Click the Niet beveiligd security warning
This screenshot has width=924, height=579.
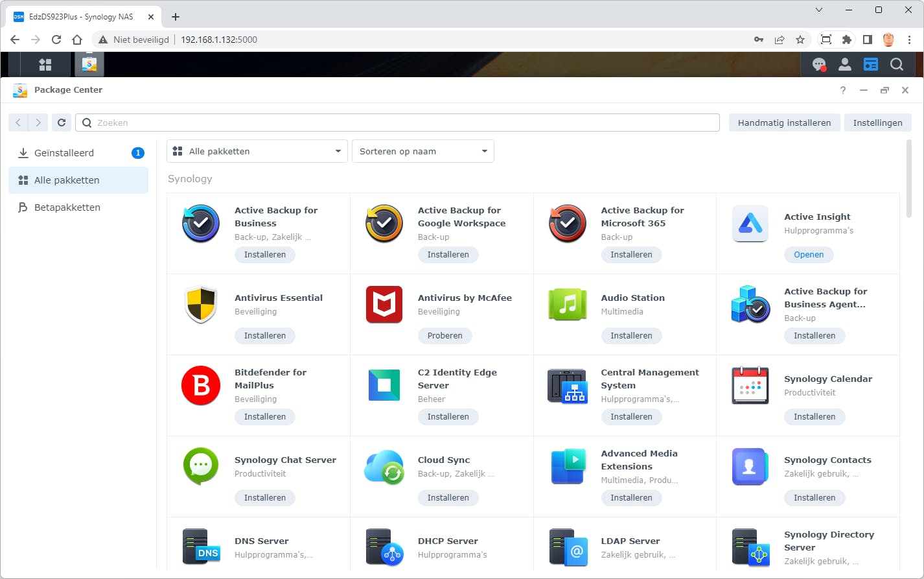[x=133, y=40]
